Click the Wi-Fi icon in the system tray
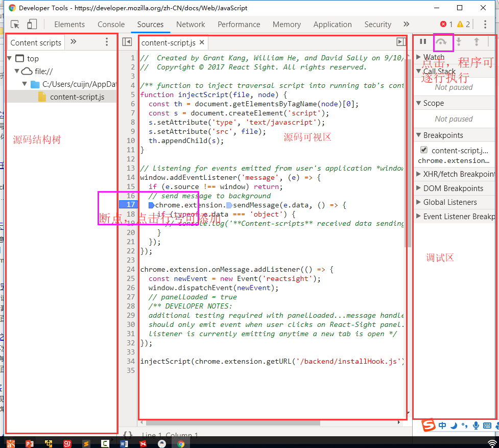This screenshot has width=499, height=448. coord(492,443)
